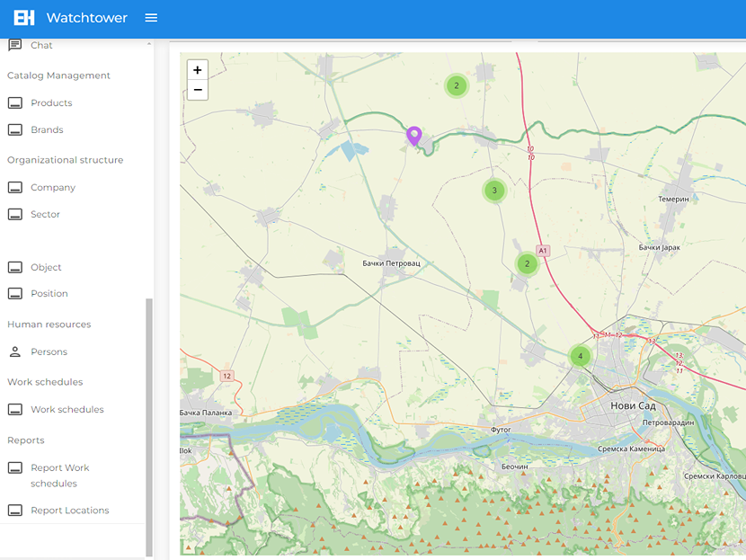Zoom out of the map with minus button

pyautogui.click(x=198, y=90)
